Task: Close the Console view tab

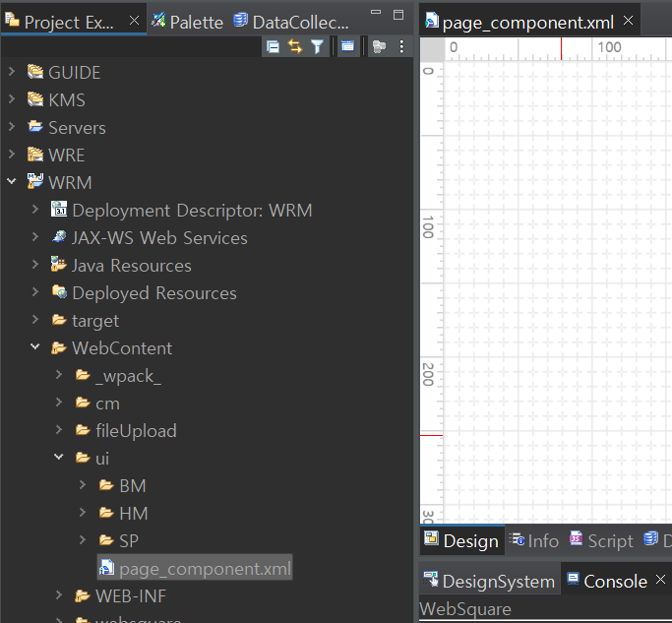Action: point(661,580)
